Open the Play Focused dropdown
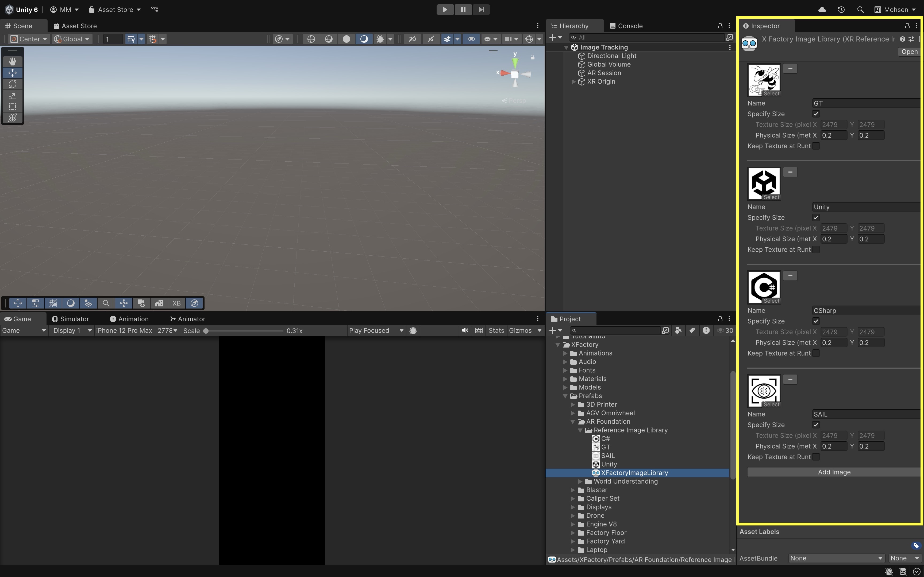This screenshot has width=924, height=577. [376, 330]
